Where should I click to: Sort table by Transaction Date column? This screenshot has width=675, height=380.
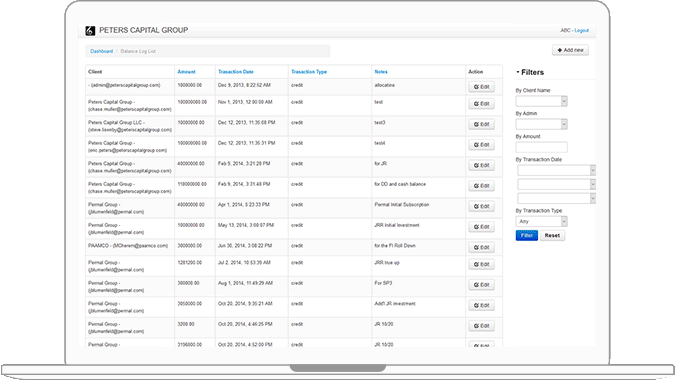[235, 72]
